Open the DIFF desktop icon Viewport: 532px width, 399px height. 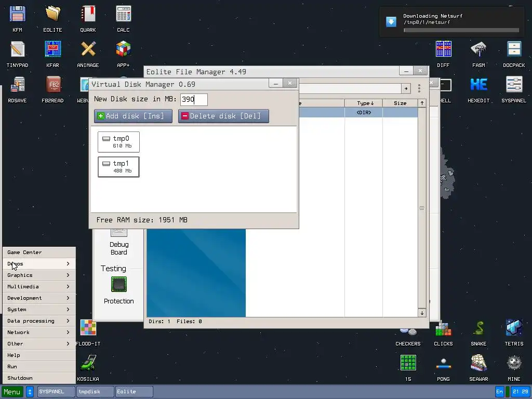444,49
